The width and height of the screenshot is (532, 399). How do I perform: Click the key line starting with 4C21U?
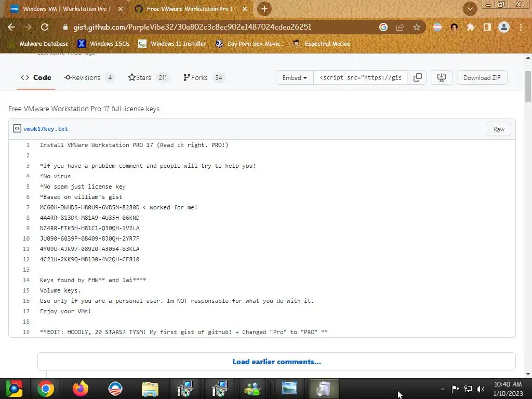click(89, 259)
